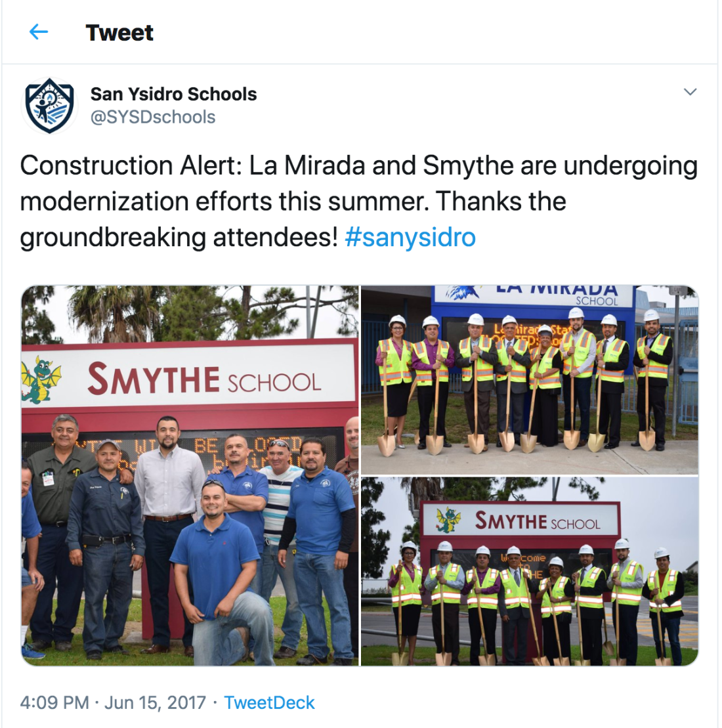722x728 pixels.
Task: Click the dragon mascot on large Smythe sign
Action: [x=40, y=378]
